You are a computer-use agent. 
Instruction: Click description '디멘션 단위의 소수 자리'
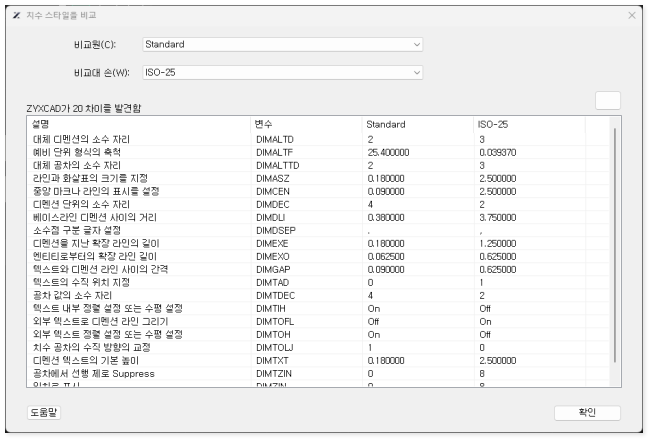(81, 205)
